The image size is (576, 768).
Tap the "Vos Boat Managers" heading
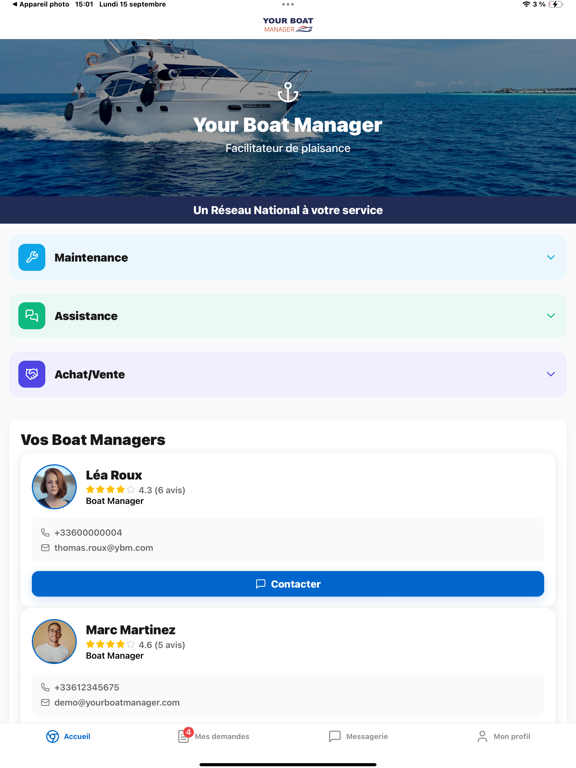[x=93, y=440]
